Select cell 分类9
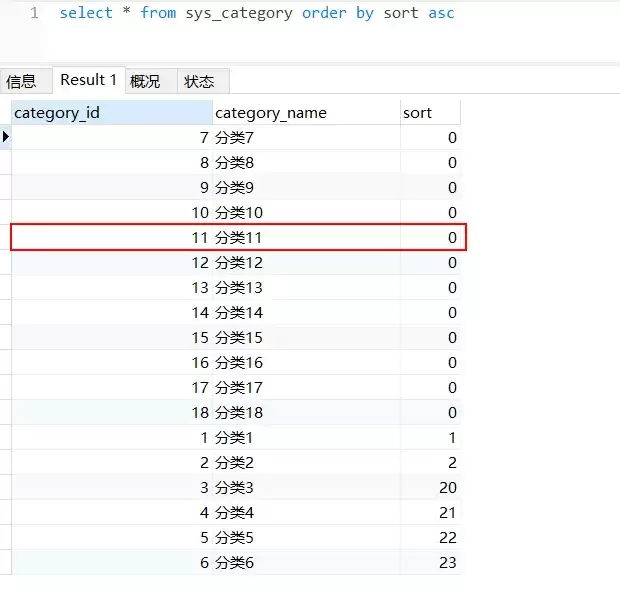The width and height of the screenshot is (620, 596). (306, 187)
